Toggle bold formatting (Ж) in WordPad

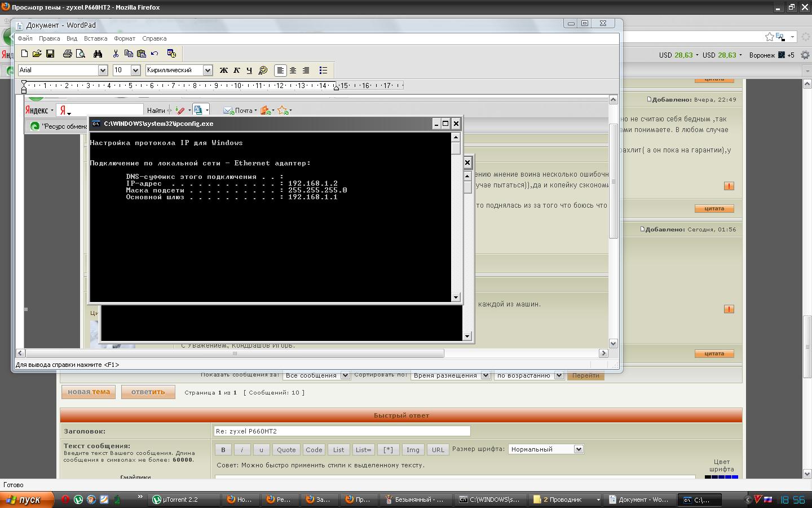point(223,71)
